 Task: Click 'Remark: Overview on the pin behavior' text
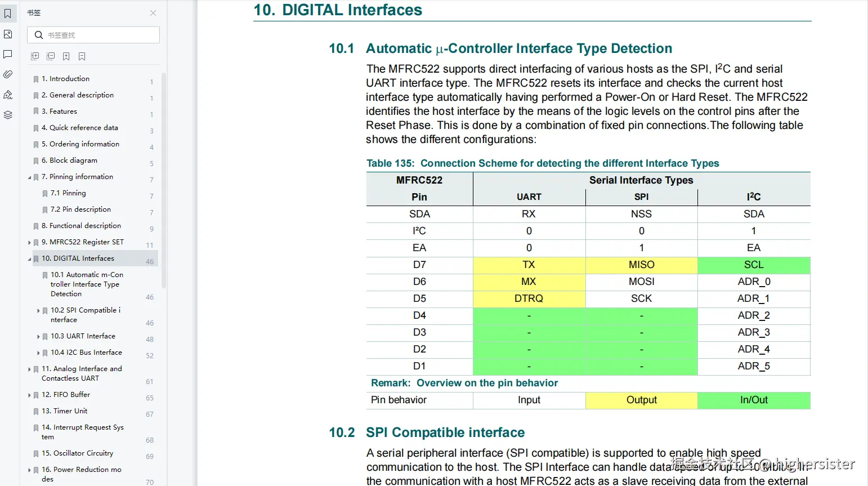[464, 383]
